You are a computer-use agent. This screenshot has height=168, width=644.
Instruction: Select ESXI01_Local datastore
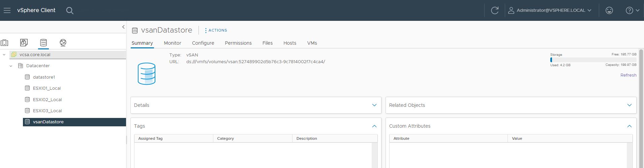click(x=47, y=88)
